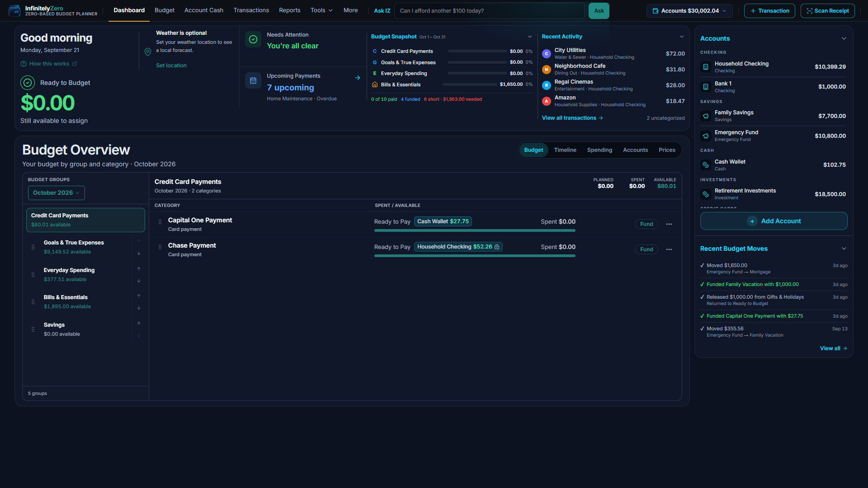Click Fund for Capital One Payment
The height and width of the screenshot is (488, 868).
(646, 224)
